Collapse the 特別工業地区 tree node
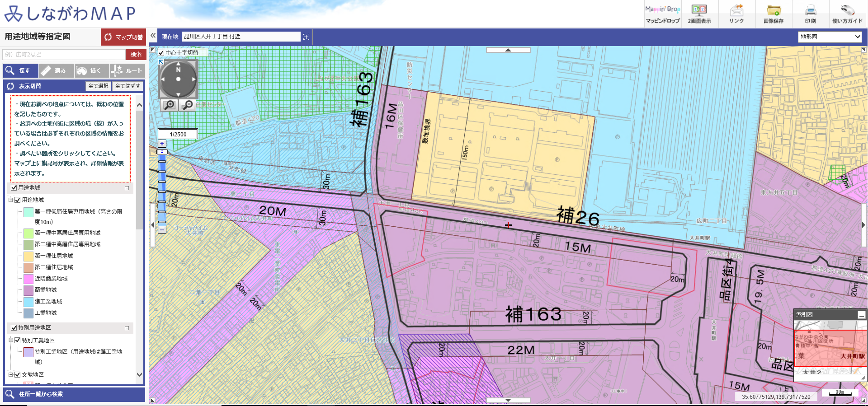The width and height of the screenshot is (868, 406). coord(11,340)
